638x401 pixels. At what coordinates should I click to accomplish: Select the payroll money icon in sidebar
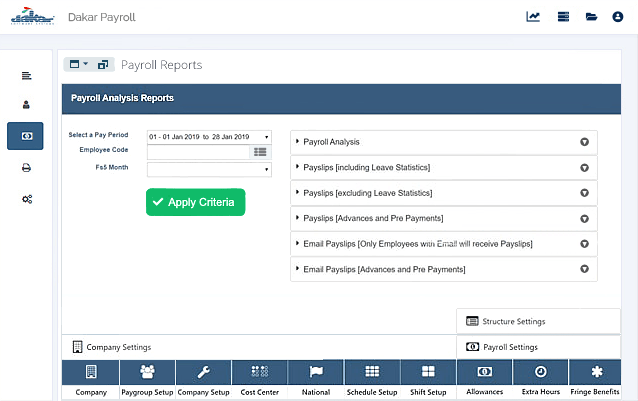point(25,136)
